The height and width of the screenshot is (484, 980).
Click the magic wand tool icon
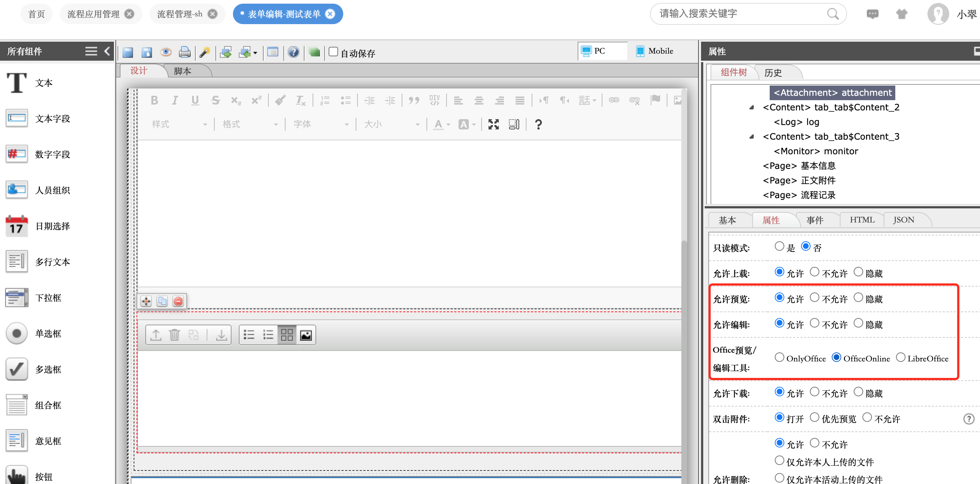pyautogui.click(x=205, y=52)
